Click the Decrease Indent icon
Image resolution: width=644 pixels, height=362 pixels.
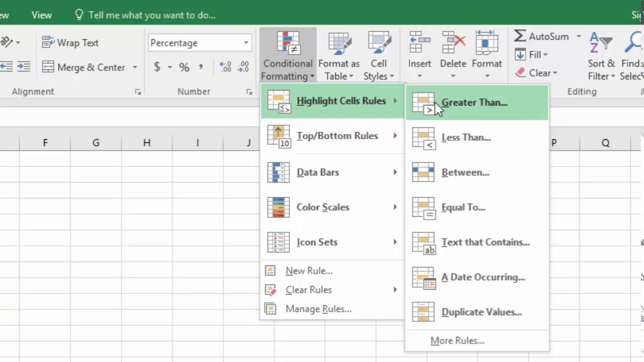click(x=7, y=67)
